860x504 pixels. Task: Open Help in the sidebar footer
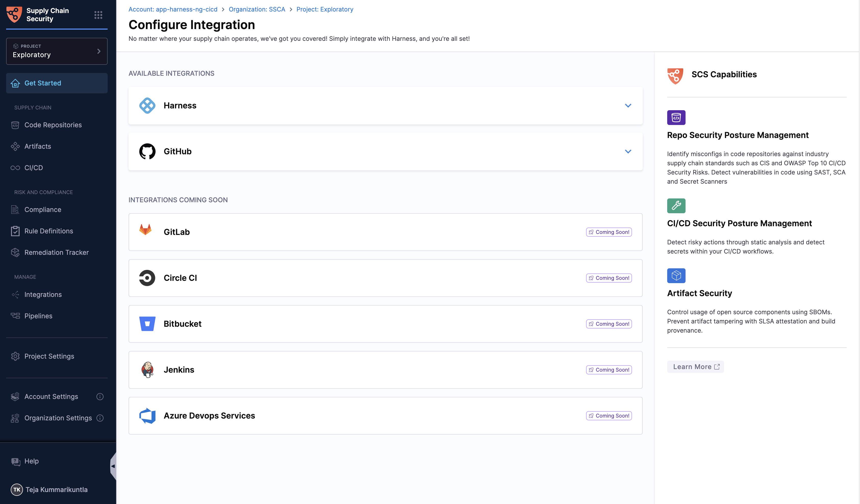point(31,461)
